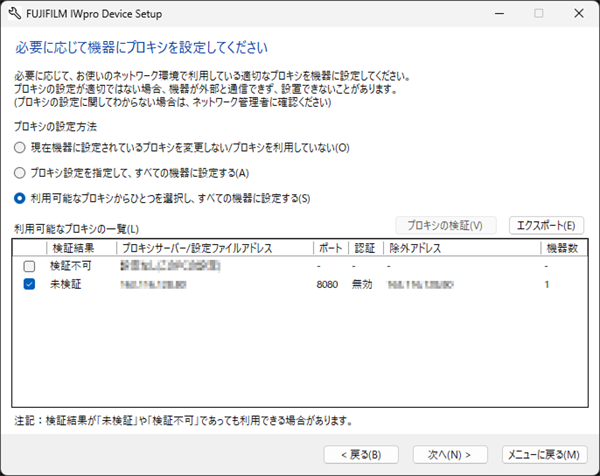The width and height of the screenshot is (600, 476).
Task: Click the device count value 1
Action: pyautogui.click(x=547, y=285)
